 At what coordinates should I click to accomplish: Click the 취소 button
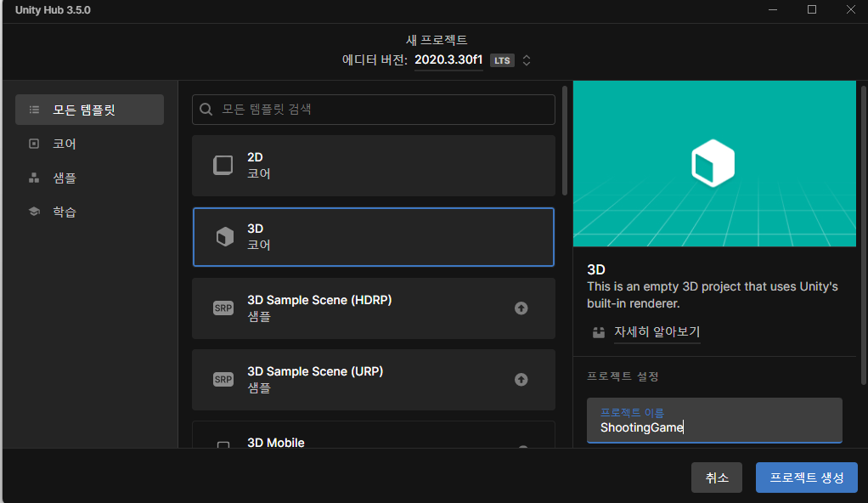click(717, 478)
